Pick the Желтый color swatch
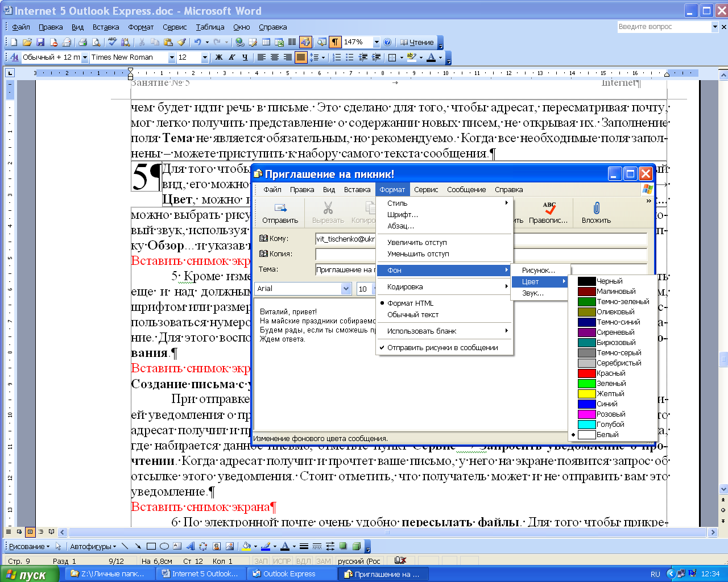Image resolution: width=728 pixels, height=582 pixels. (x=586, y=394)
